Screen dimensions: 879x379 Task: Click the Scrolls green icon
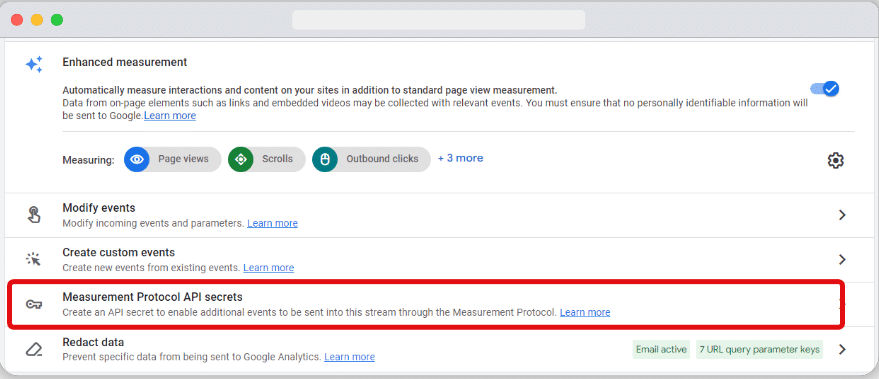[241, 159]
